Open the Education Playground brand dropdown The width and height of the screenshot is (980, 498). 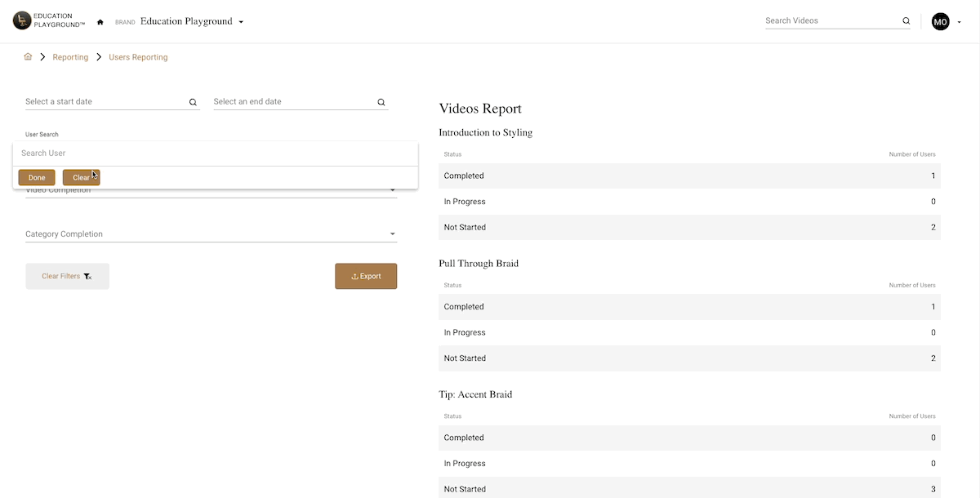coord(240,21)
